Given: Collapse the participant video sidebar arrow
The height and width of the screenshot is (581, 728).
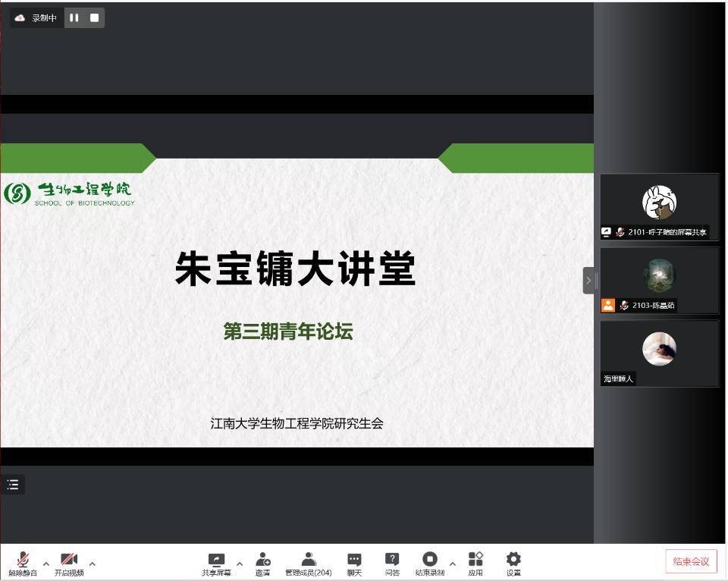Looking at the screenshot, I should point(588,280).
